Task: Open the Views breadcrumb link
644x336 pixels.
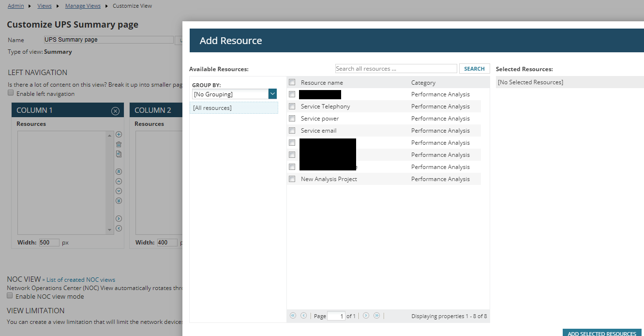Action: pos(45,6)
